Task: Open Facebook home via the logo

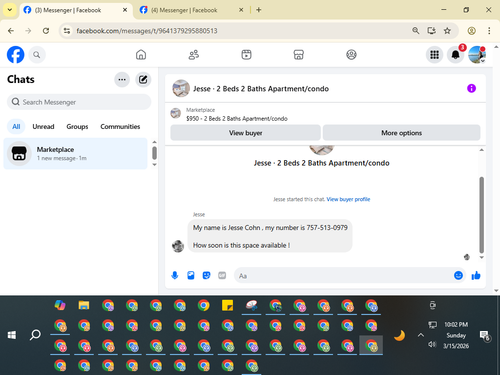Action: tap(16, 55)
